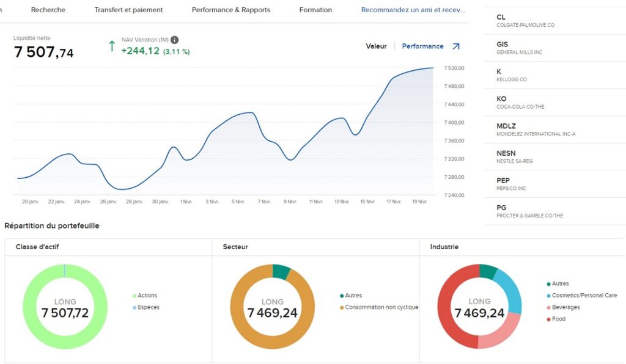Open the Performance & Rapports menu
Viewport: 626px width, 364px height.
(x=231, y=10)
